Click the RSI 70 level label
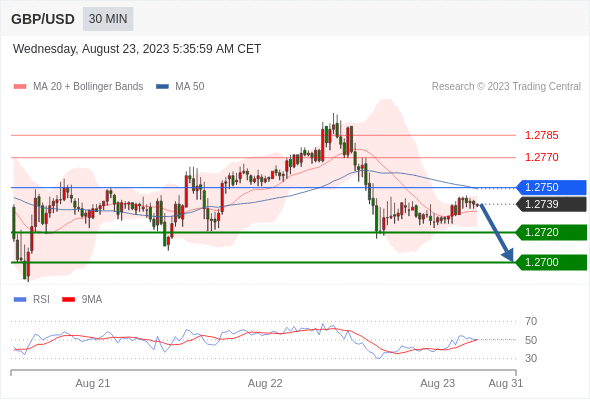 [531, 321]
